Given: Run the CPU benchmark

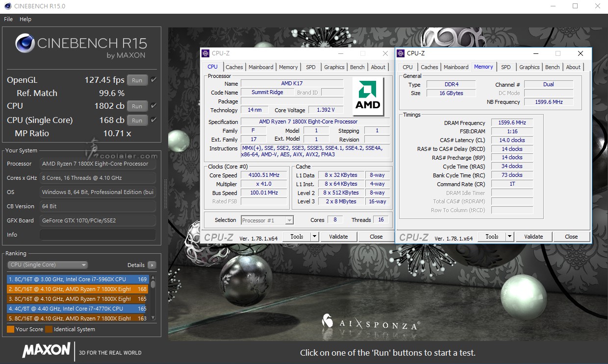Looking at the screenshot, I should (x=137, y=106).
